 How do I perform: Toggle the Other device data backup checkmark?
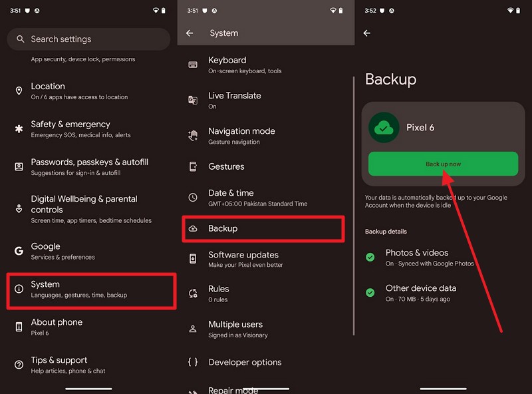coord(370,294)
